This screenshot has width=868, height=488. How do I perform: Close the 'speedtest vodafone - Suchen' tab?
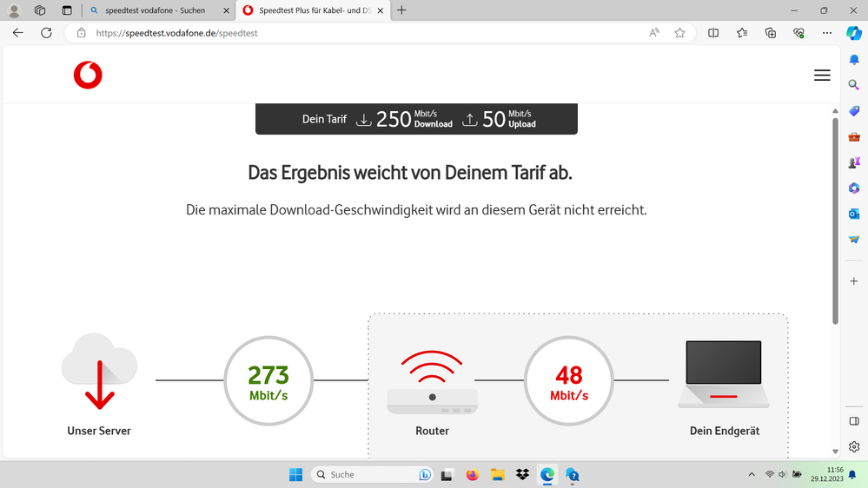click(x=226, y=10)
